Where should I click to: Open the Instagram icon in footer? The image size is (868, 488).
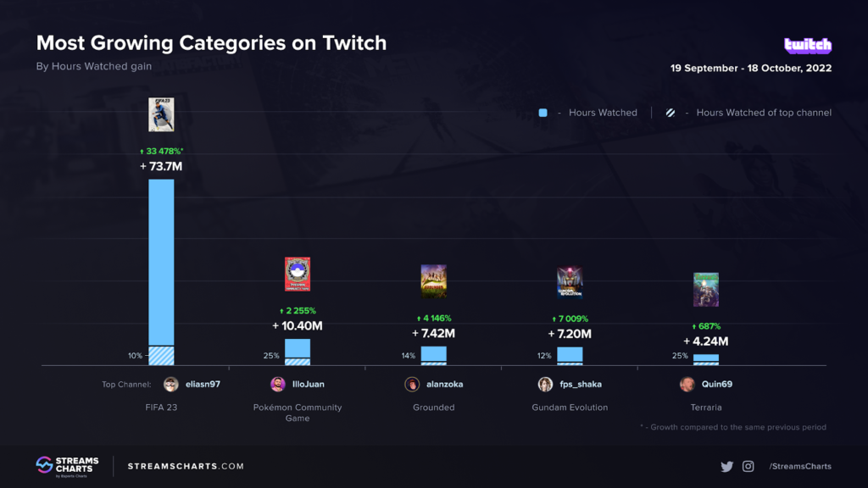pyautogui.click(x=748, y=467)
